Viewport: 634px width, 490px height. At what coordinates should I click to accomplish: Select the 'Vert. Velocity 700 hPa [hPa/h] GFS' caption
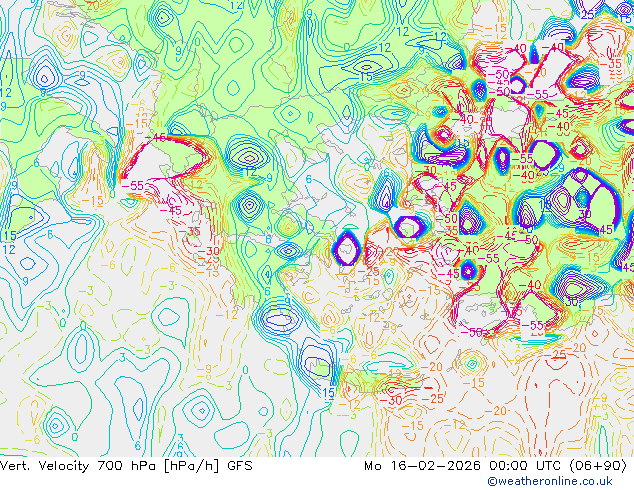pos(126,466)
